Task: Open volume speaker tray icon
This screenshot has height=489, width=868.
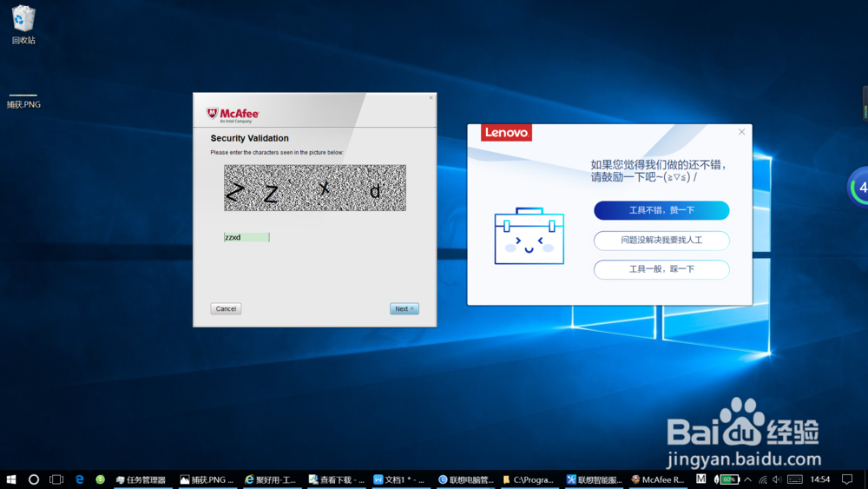Action: [x=777, y=479]
